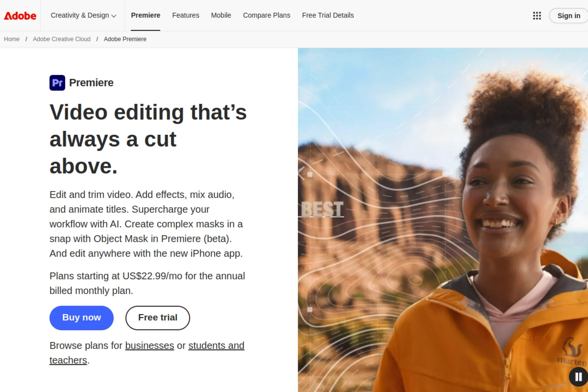
Task: Click Sign in
Action: point(568,16)
